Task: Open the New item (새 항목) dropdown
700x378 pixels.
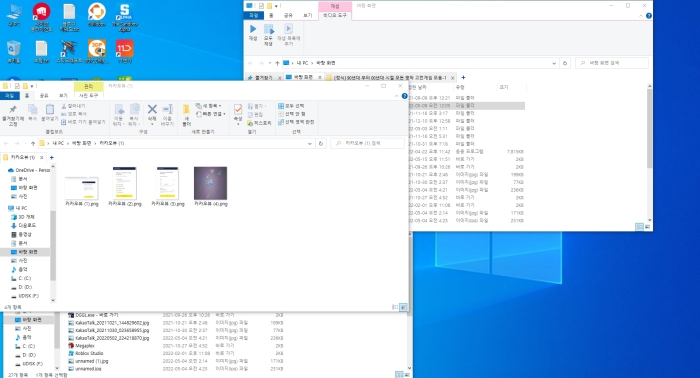Action: [x=208, y=106]
